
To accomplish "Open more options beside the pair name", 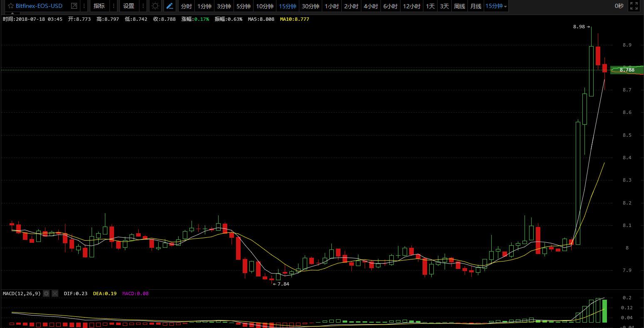I will coord(84,6).
